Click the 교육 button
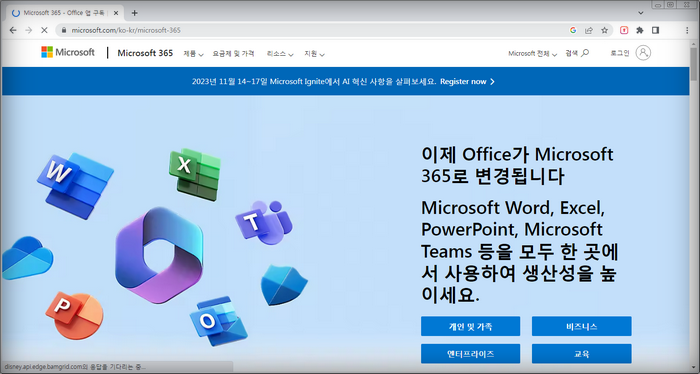700x374 pixels. point(582,354)
